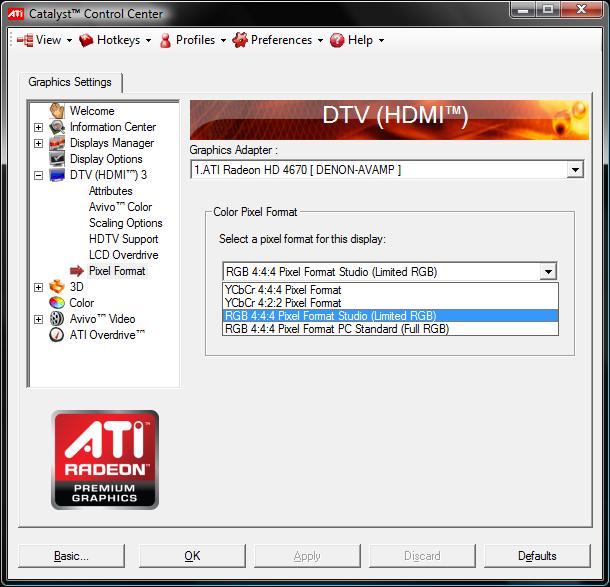Click the Display Options icon
Screen dimensions: 610x587
coord(57,159)
